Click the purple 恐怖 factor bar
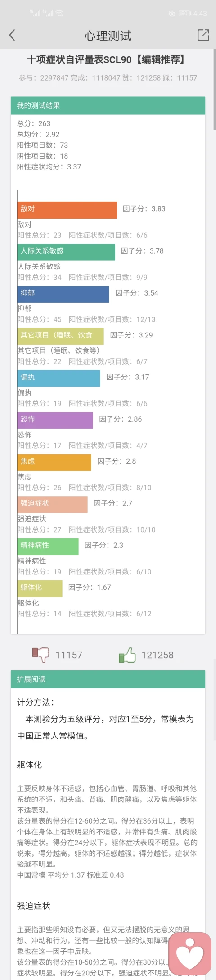Viewport: 216px width, 980px height. (55, 420)
